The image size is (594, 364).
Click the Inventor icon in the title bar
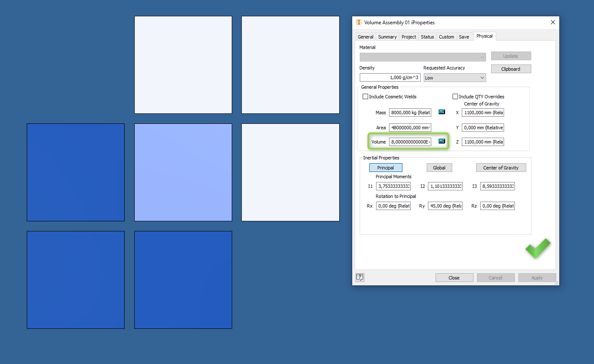[x=358, y=22]
